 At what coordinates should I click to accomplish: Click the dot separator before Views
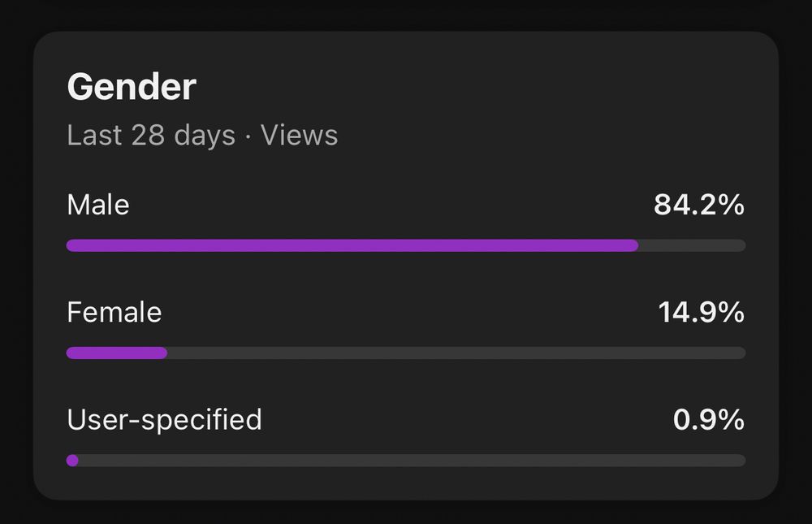248,136
